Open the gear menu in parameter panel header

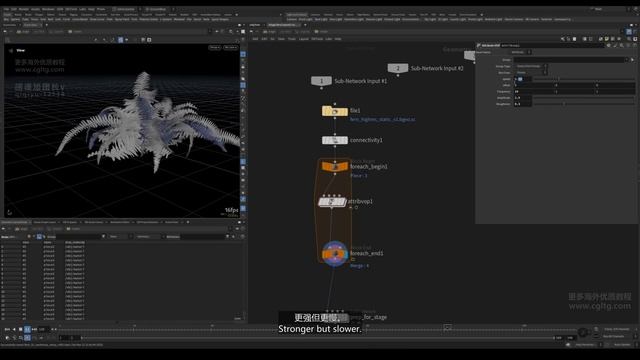coord(609,45)
